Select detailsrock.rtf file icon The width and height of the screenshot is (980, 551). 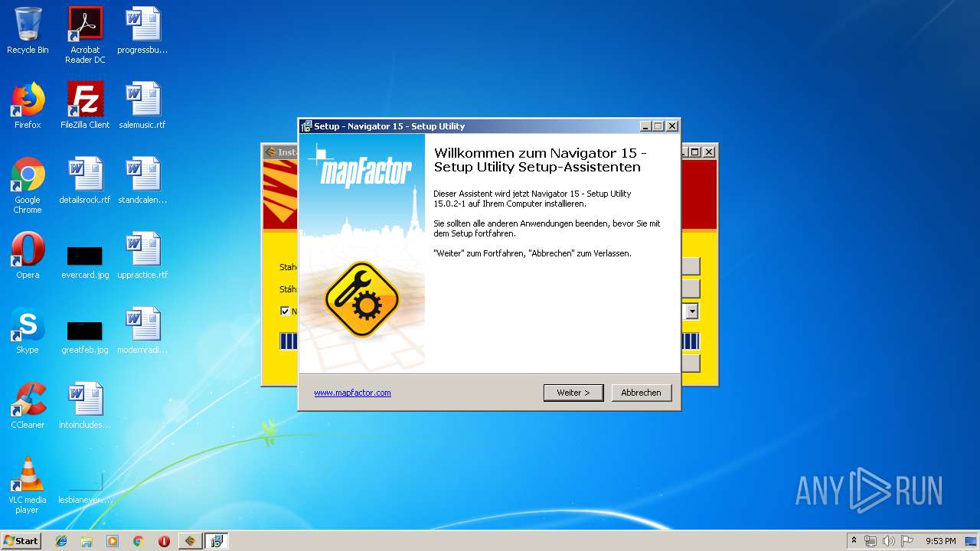click(85, 181)
